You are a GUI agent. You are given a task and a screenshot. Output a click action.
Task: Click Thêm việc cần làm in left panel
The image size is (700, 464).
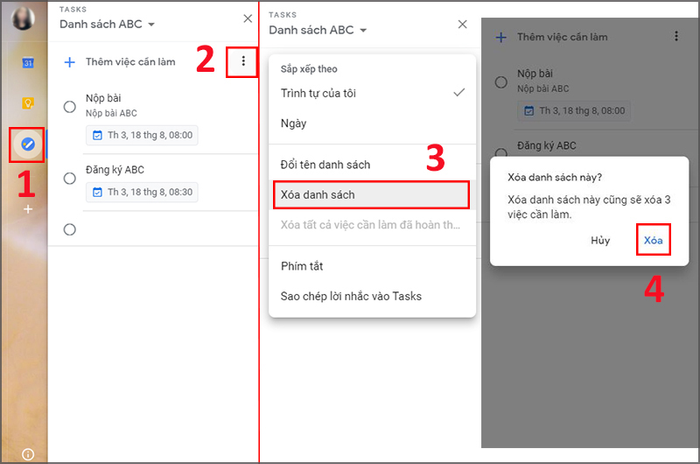pyautogui.click(x=130, y=62)
